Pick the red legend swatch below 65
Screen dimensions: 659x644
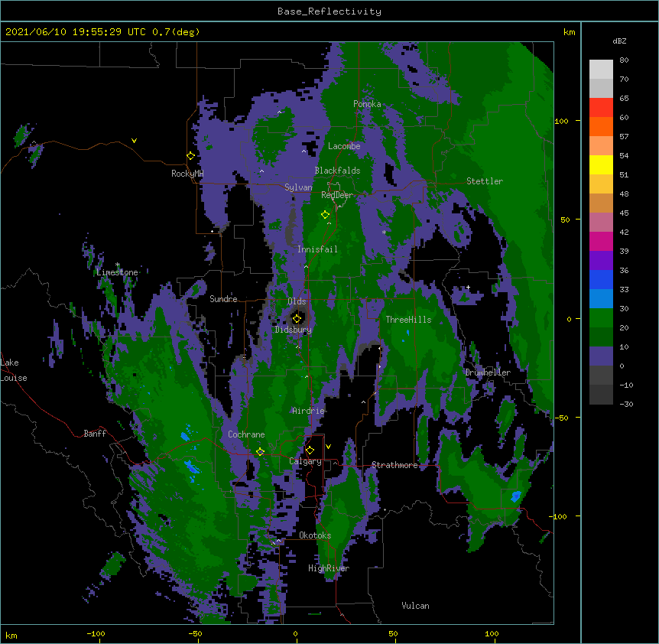click(x=601, y=108)
